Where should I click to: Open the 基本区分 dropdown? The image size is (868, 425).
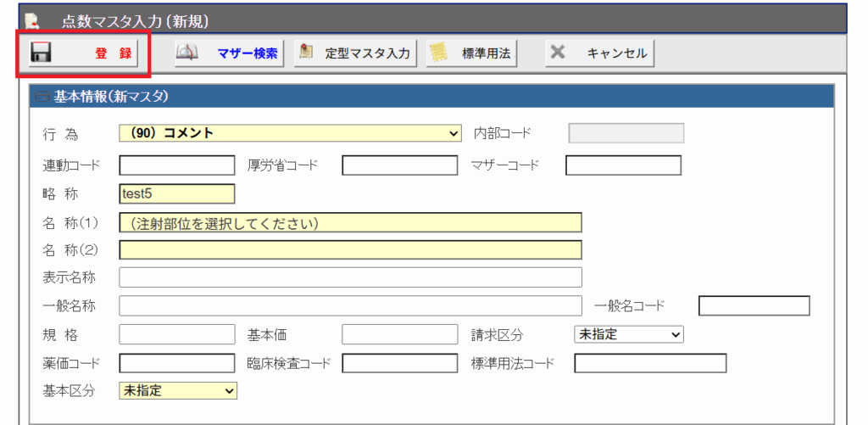point(178,390)
